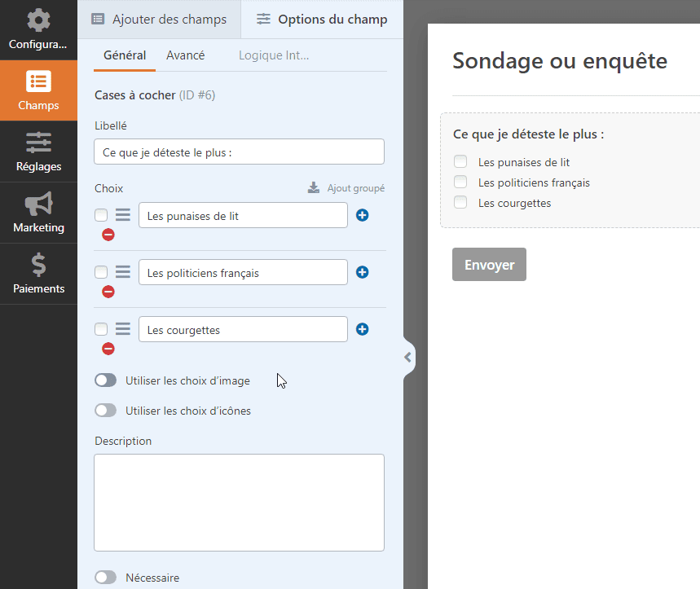Switch to Options du champ tab
The height and width of the screenshot is (589, 700).
click(322, 20)
